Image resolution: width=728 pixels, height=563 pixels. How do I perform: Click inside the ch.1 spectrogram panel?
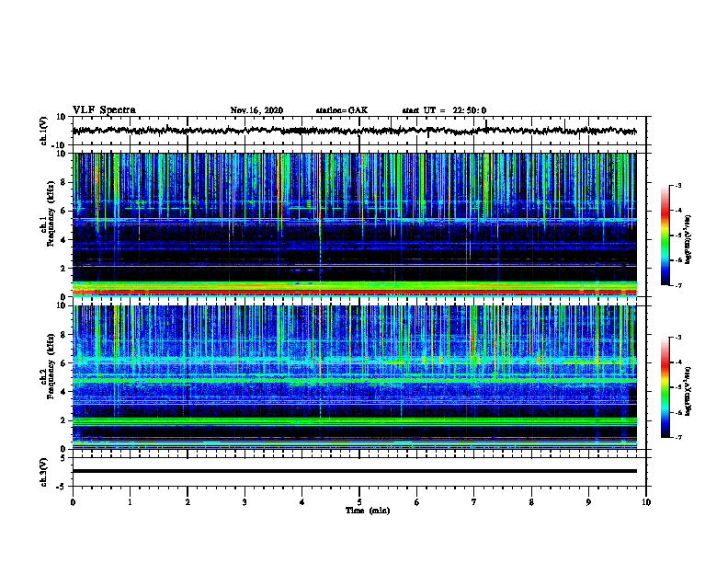354,224
